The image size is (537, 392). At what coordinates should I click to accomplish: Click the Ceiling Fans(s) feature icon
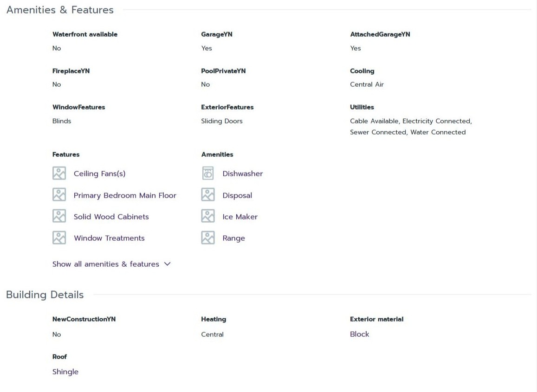[x=59, y=174]
